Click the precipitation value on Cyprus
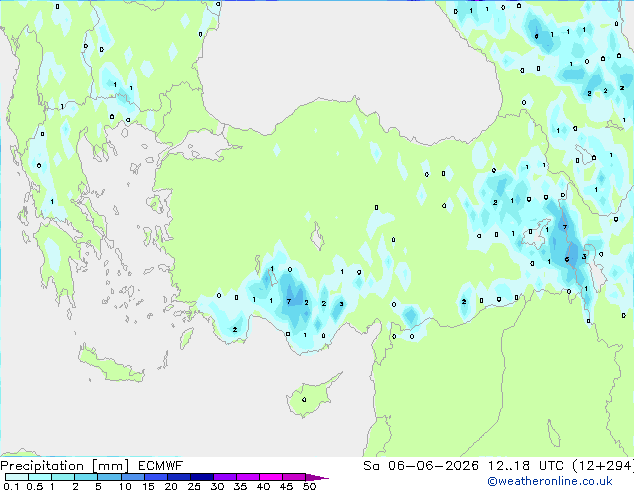Viewport: 634px width, 490px height. [304, 399]
